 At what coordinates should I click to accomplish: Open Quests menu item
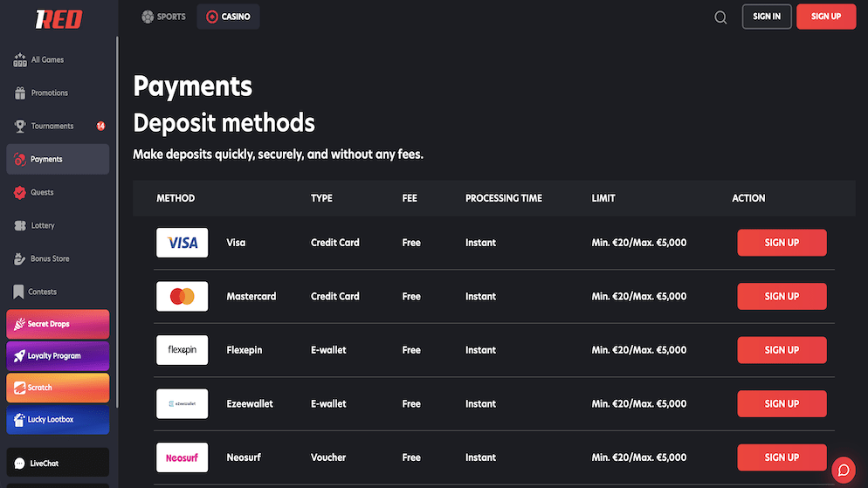(x=58, y=193)
